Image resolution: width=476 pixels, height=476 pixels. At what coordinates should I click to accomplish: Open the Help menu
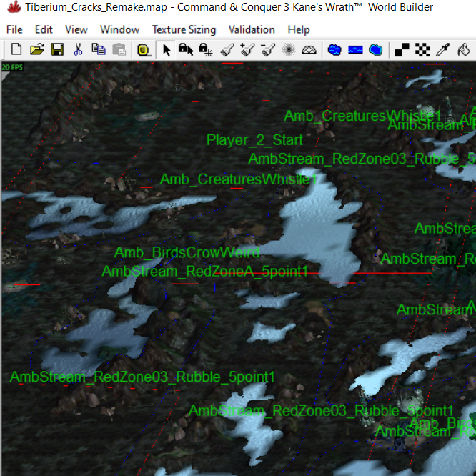(x=299, y=29)
